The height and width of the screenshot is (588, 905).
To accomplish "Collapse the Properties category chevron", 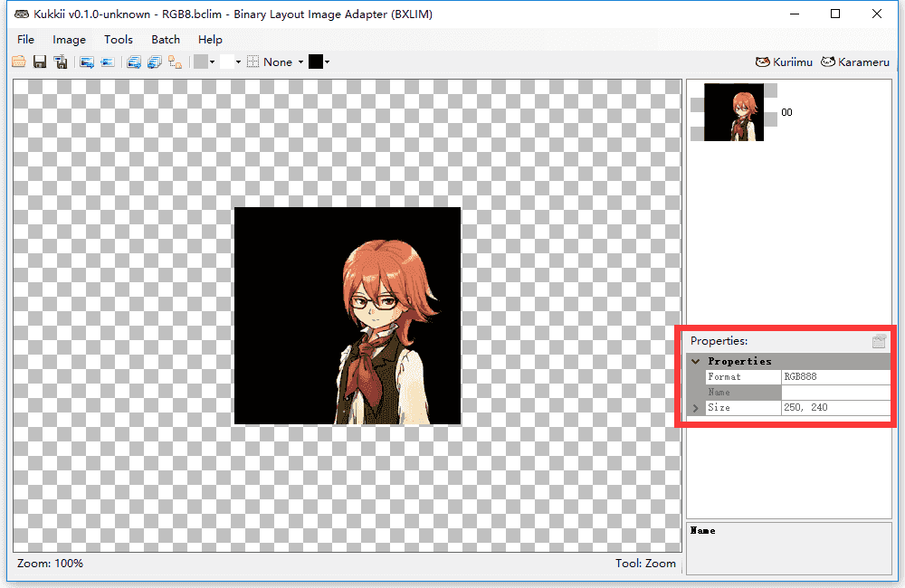I will pos(695,361).
